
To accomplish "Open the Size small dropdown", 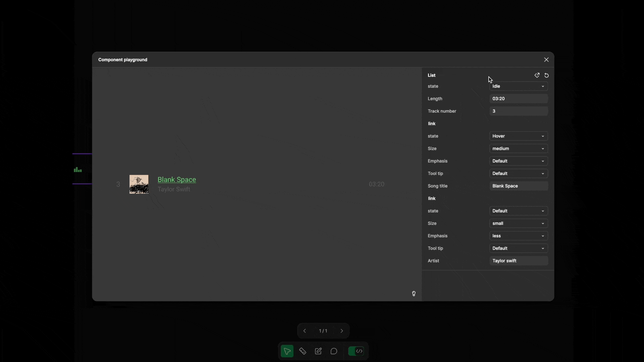I will point(519,224).
